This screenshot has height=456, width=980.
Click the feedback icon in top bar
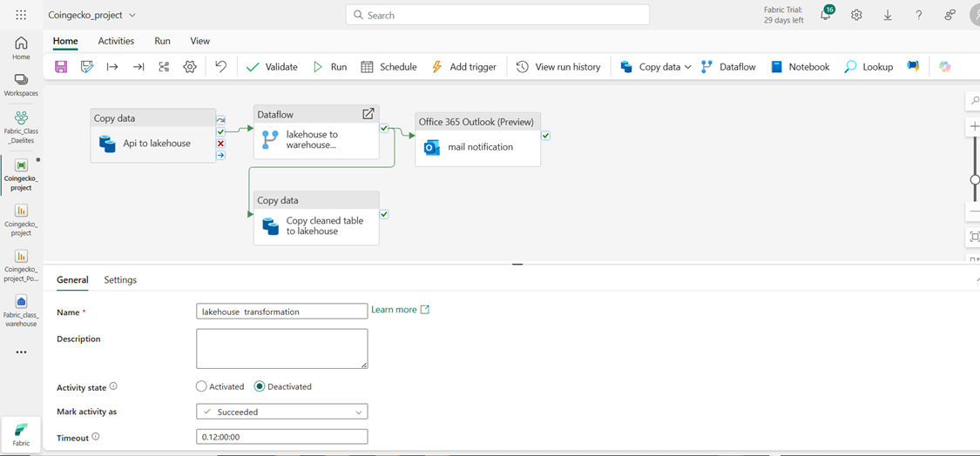pyautogui.click(x=950, y=15)
